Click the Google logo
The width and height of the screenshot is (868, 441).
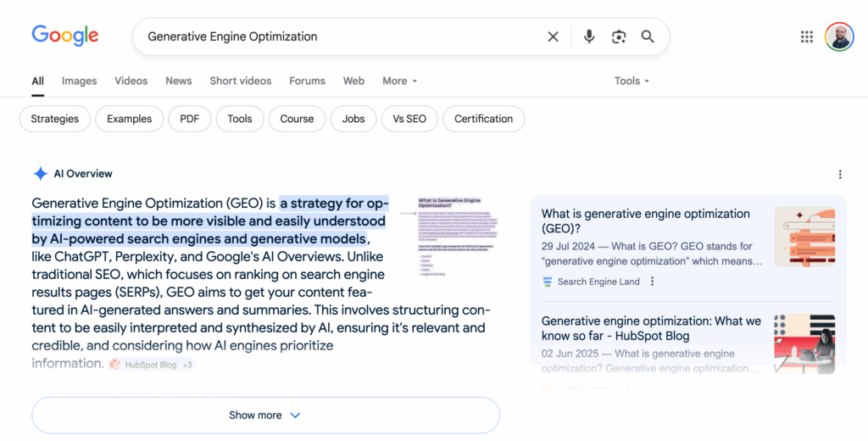click(x=64, y=36)
